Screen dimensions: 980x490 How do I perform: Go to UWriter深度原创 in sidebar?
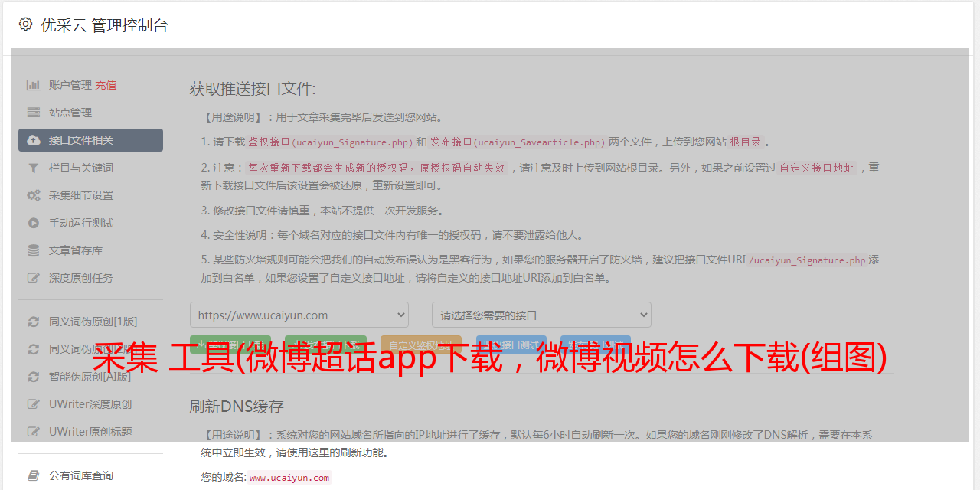[90, 404]
